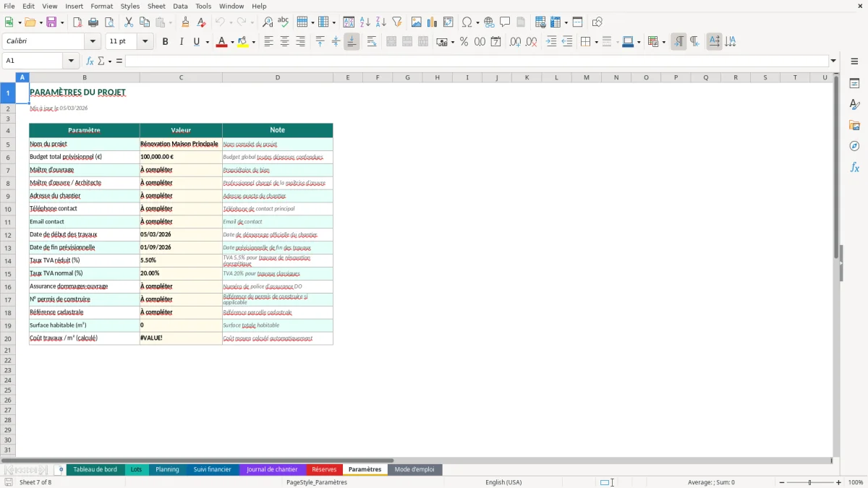Toggle the AutoFilter funnel icon
868x488 pixels.
click(397, 22)
